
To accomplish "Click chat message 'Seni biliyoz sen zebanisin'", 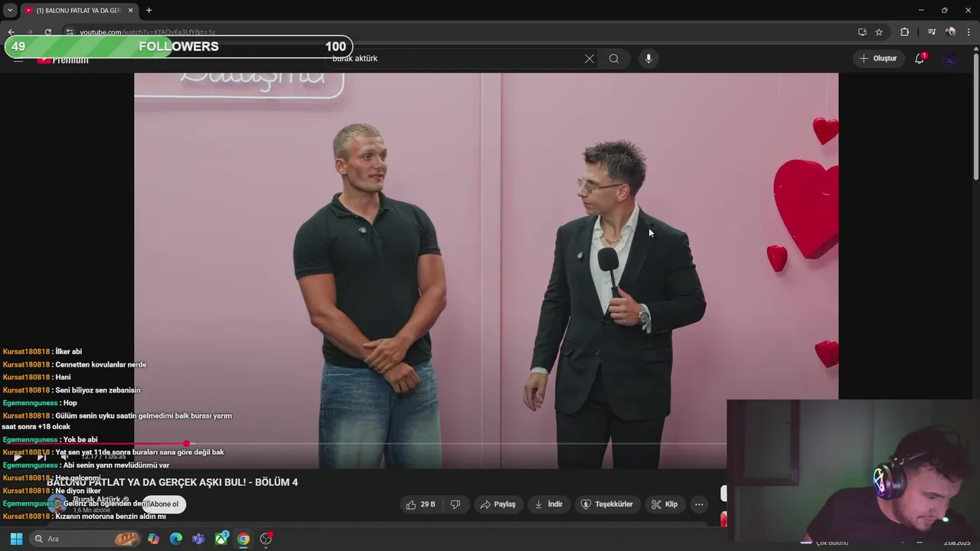I will [x=98, y=390].
